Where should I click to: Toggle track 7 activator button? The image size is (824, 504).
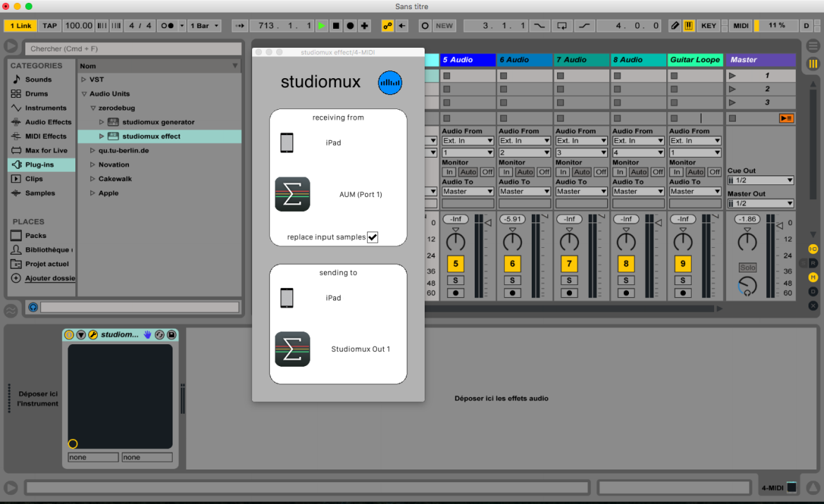pyautogui.click(x=569, y=263)
